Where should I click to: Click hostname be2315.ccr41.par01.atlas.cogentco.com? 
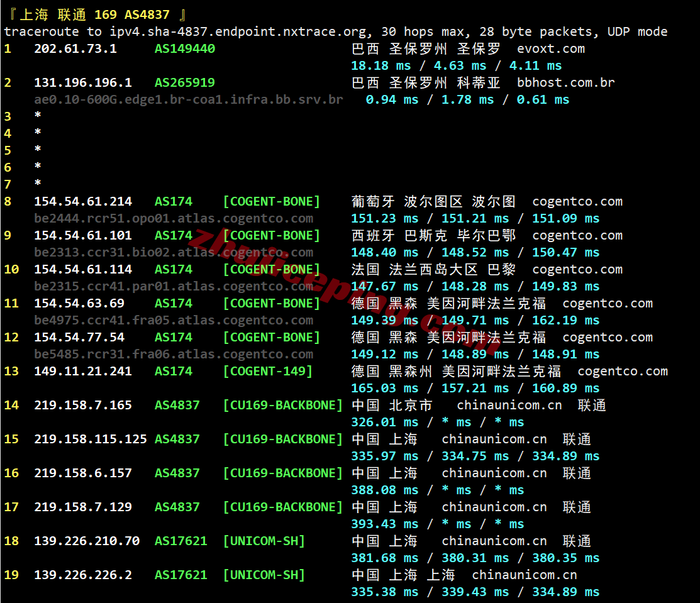tap(174, 286)
